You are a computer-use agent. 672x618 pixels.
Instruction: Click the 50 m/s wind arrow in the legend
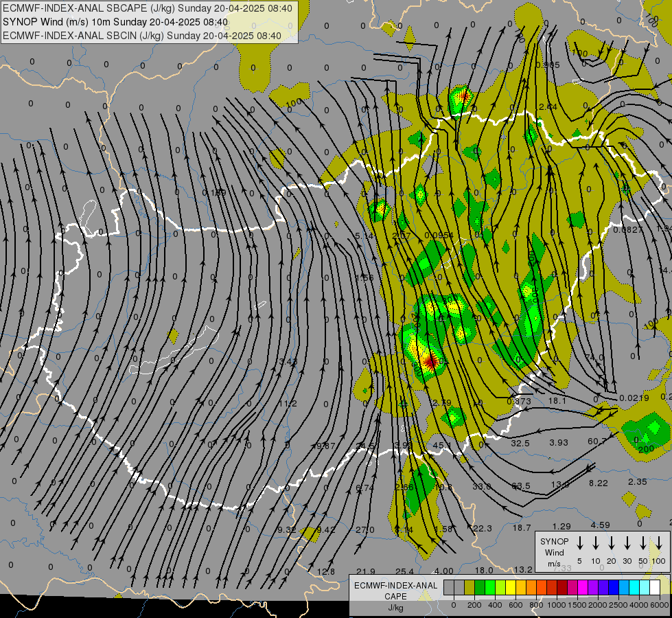pyautogui.click(x=643, y=543)
